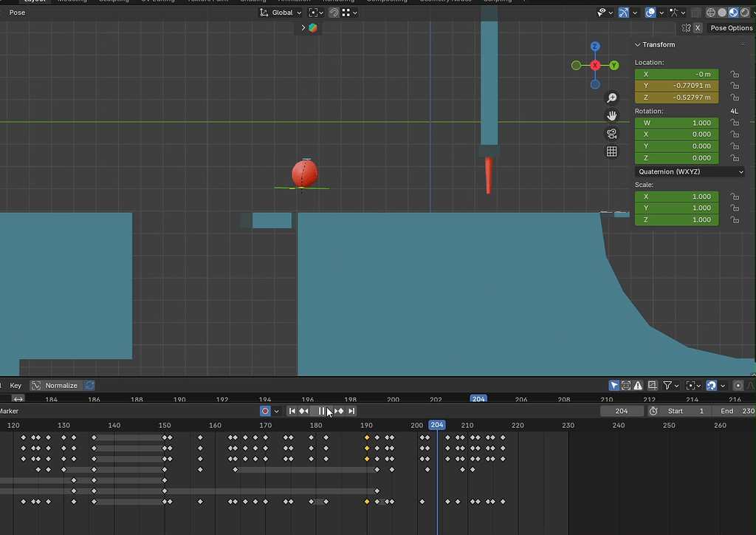Click the green Y axis gizmo ball
756x535 pixels.
614,65
